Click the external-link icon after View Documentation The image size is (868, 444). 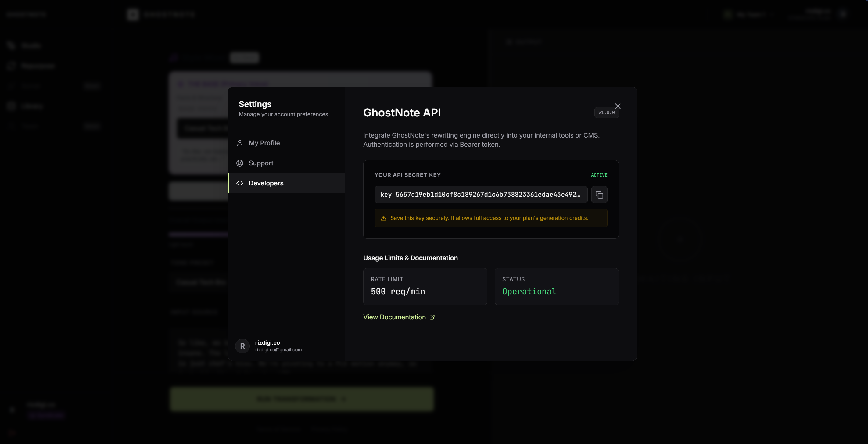click(x=432, y=317)
